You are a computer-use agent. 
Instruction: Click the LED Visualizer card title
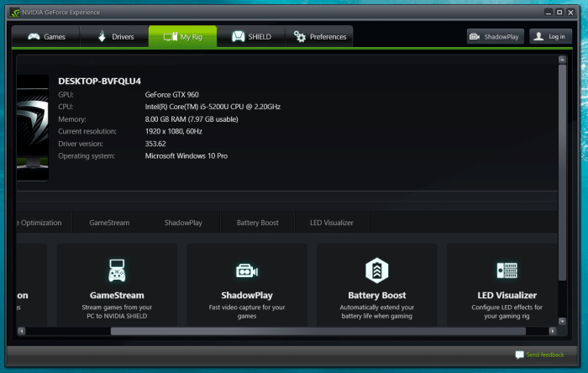[507, 296]
